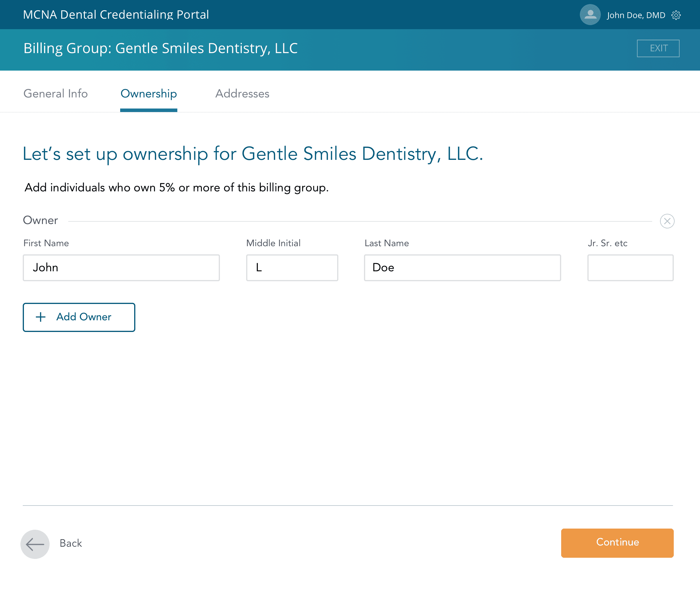Click the Back text link
700x605 pixels.
click(71, 543)
